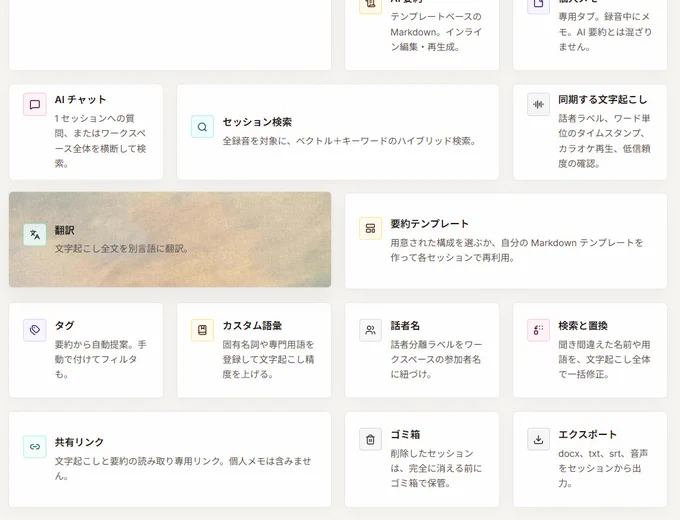Click the 共有リンク link icon
The height and width of the screenshot is (520, 680).
coord(35,447)
